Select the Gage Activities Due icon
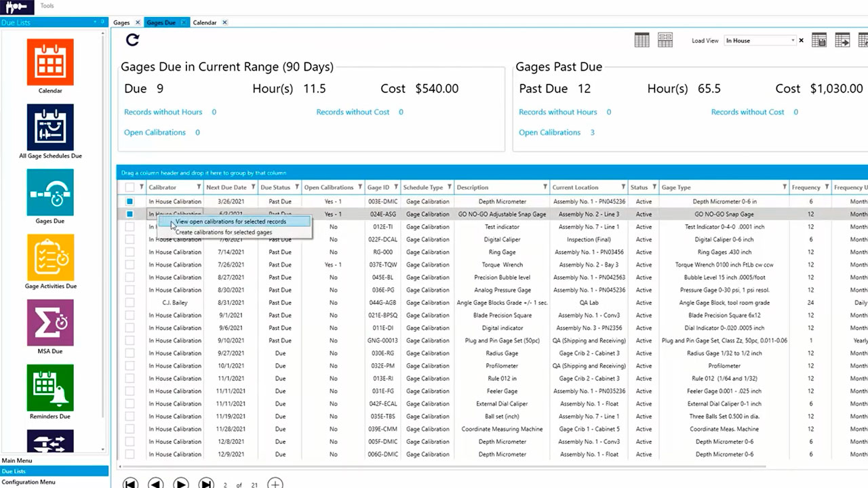The height and width of the screenshot is (488, 868). click(x=50, y=258)
